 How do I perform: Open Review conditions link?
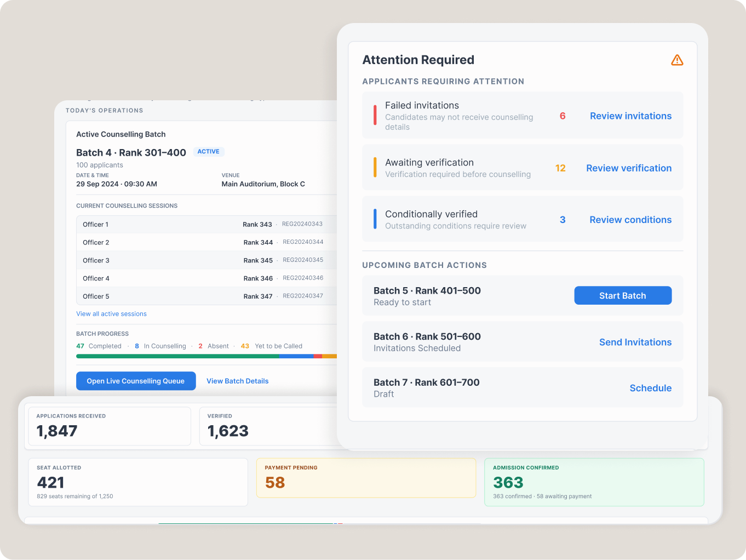(630, 220)
